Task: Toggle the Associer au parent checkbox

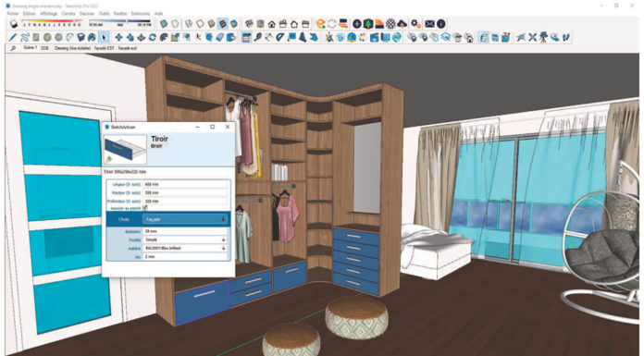Action: point(144,208)
